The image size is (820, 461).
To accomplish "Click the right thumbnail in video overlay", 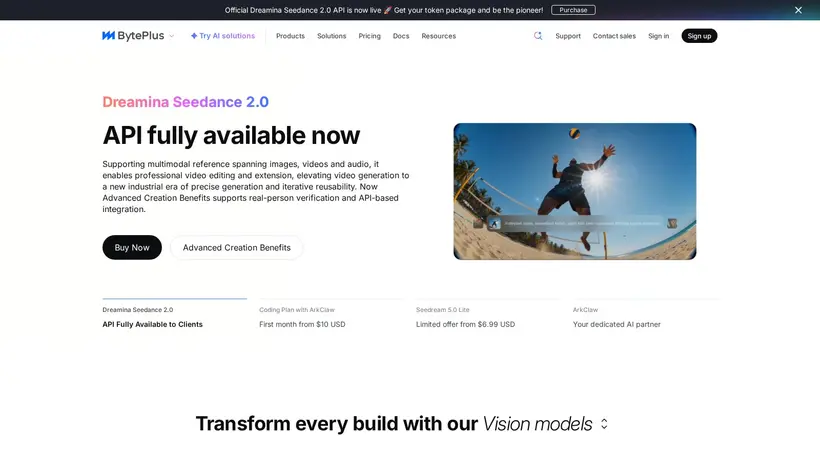I will [x=672, y=224].
